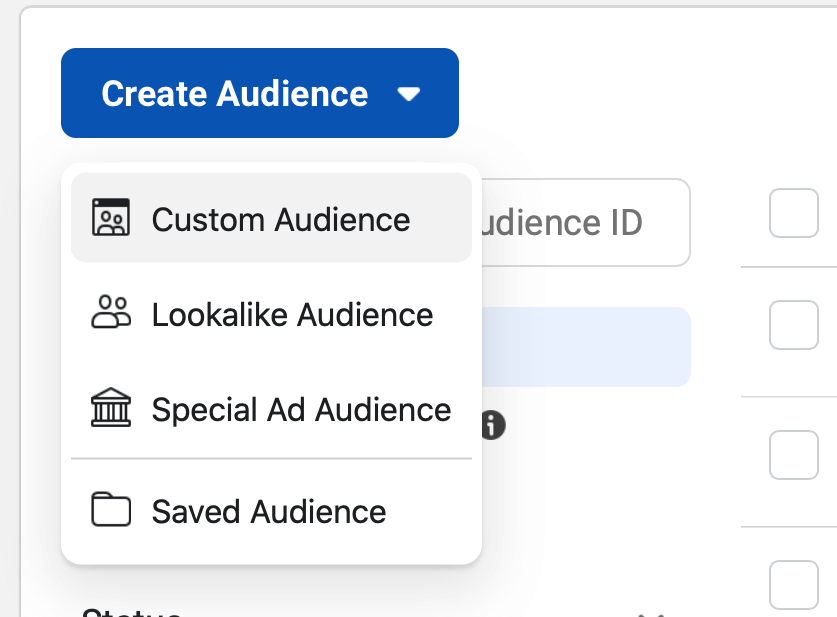
Task: Choose the Lookalike Audience menu option
Action: click(x=271, y=314)
